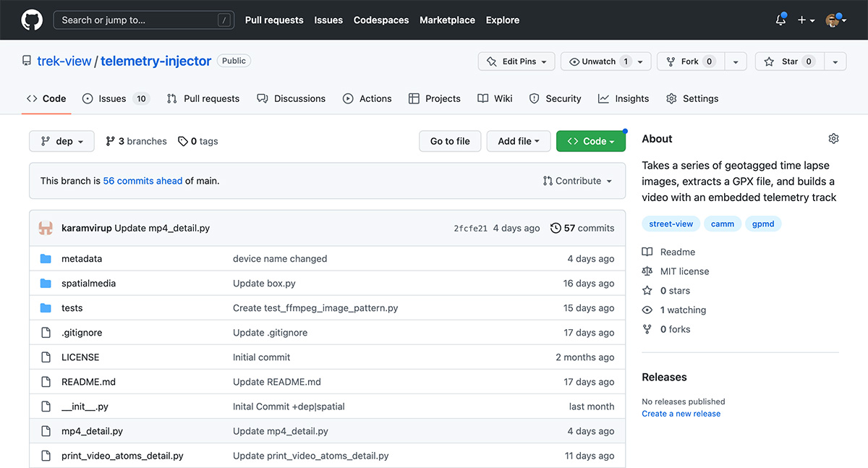Switch to the Issues tab
Image resolution: width=868 pixels, height=468 pixels.
(111, 98)
